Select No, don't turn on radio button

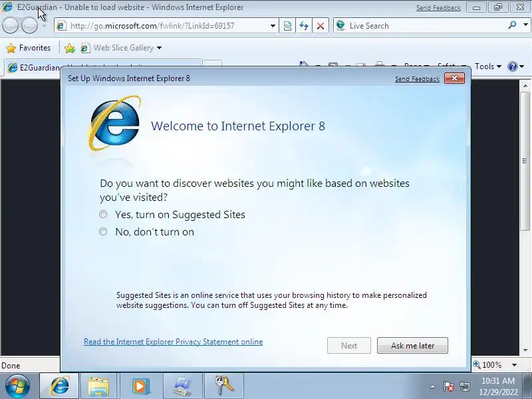coord(103,231)
